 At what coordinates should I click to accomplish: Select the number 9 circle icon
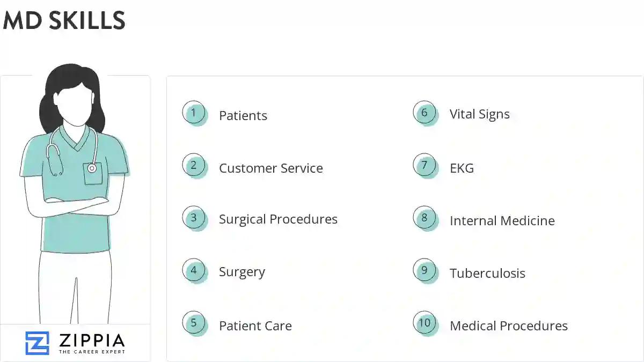coord(425,270)
